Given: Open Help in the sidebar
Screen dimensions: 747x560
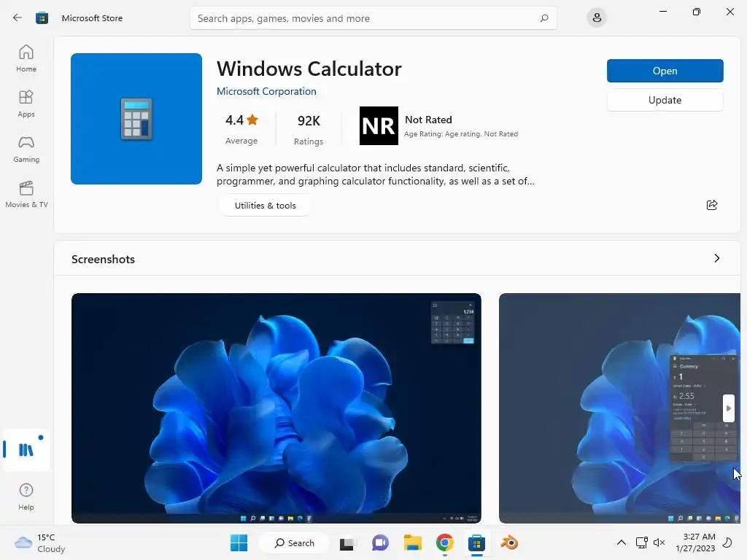Looking at the screenshot, I should pyautogui.click(x=26, y=497).
